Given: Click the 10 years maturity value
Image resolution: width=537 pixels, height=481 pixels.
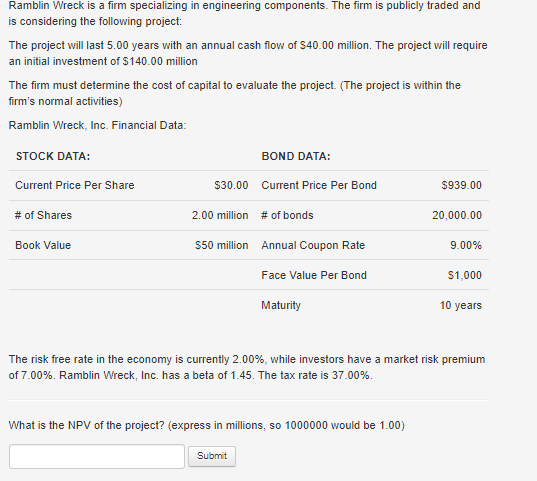Looking at the screenshot, I should [461, 305].
